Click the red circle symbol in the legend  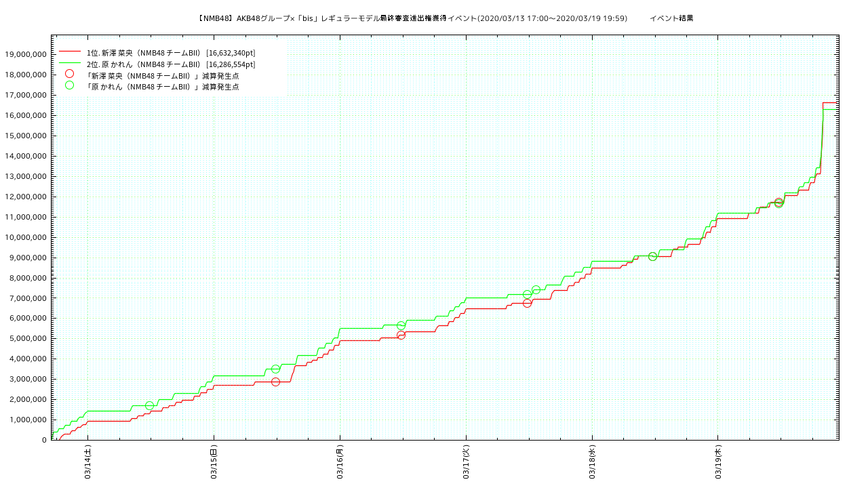point(69,74)
